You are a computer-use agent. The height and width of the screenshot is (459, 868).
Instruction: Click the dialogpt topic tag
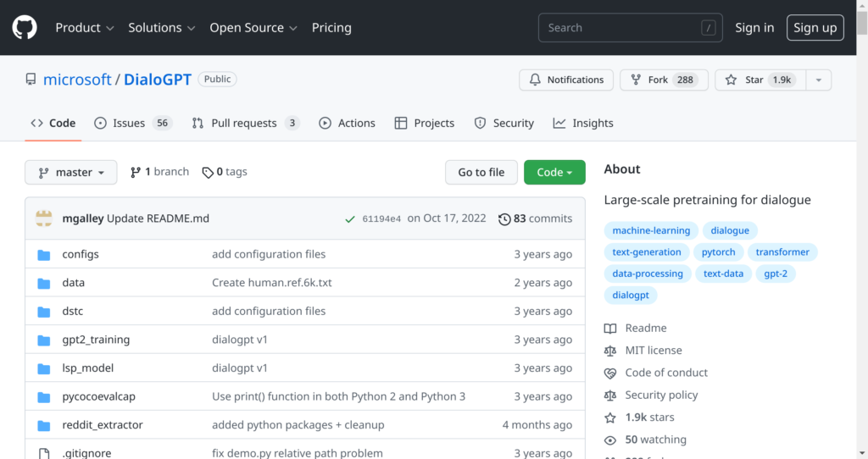click(x=631, y=296)
